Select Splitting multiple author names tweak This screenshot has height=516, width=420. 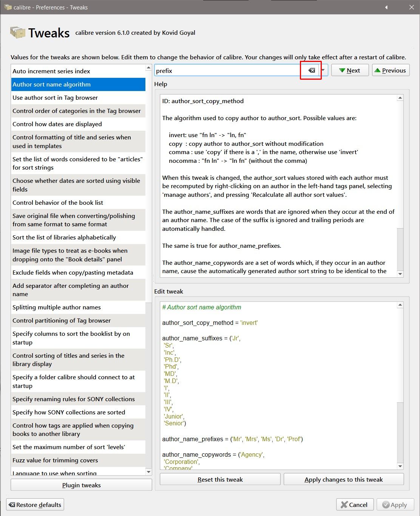pyautogui.click(x=78, y=307)
